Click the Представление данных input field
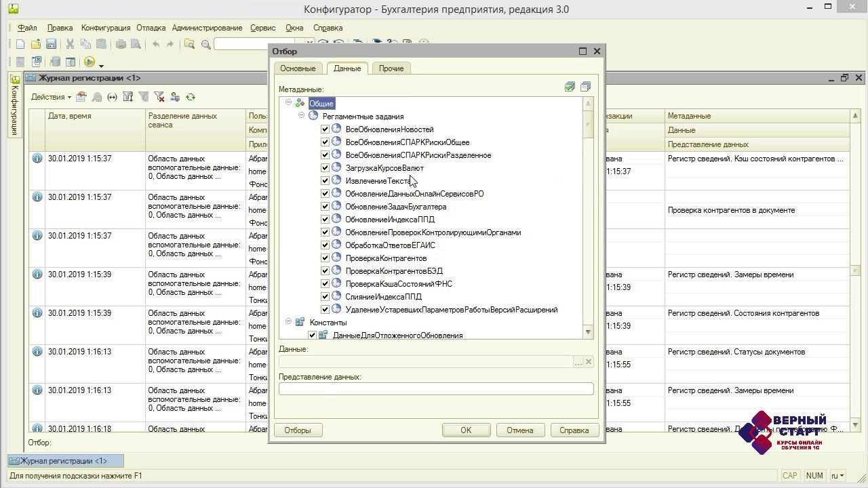This screenshot has height=488, width=868. click(x=435, y=389)
